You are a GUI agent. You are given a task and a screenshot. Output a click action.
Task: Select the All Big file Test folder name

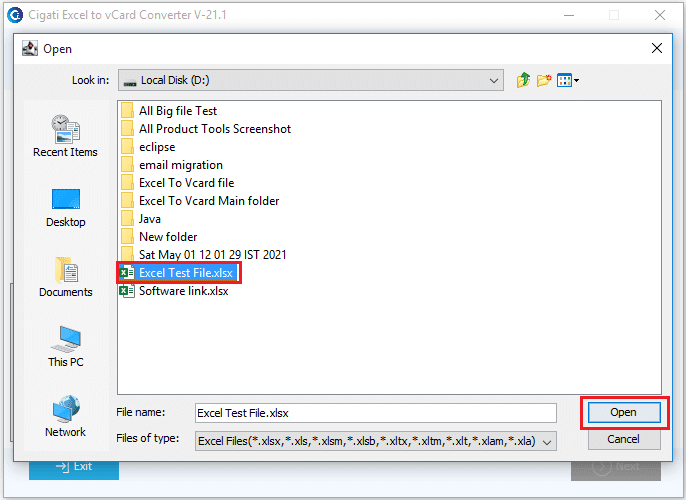178,111
